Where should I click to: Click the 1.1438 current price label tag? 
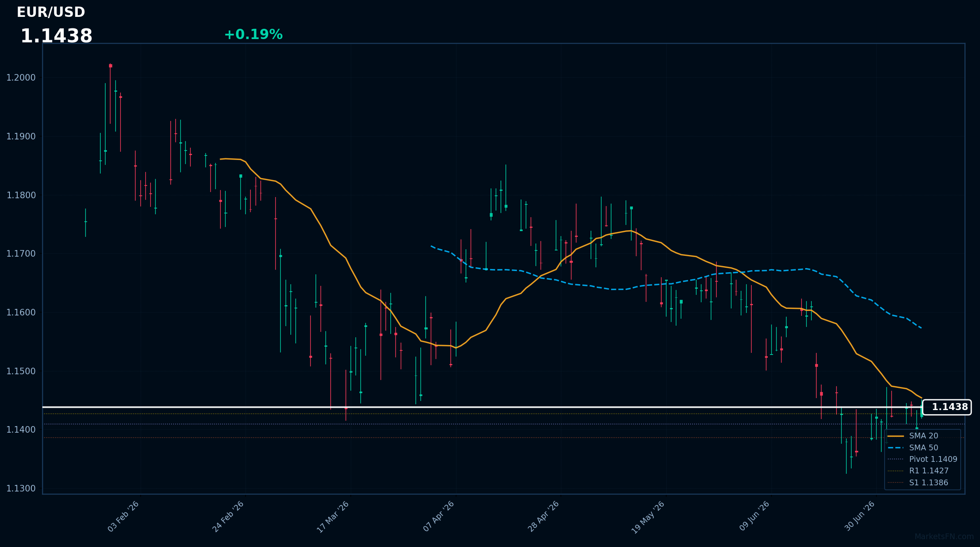947,407
